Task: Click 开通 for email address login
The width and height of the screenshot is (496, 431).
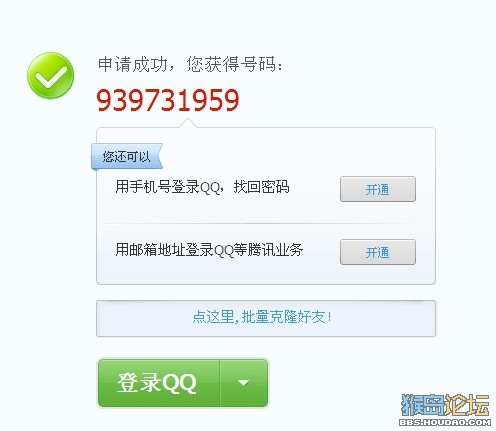Action: pyautogui.click(x=378, y=252)
